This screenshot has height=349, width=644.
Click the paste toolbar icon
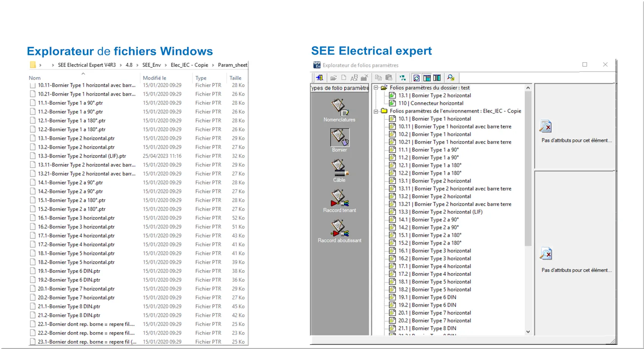(x=389, y=78)
